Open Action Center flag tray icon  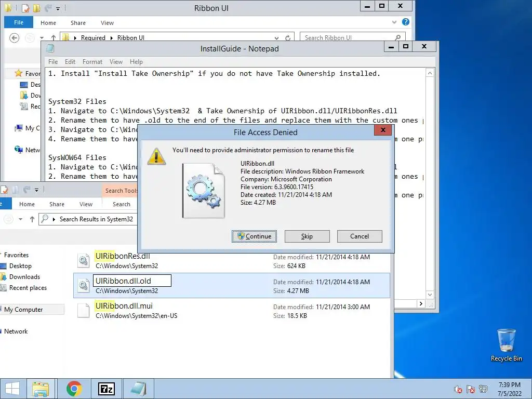[471, 389]
